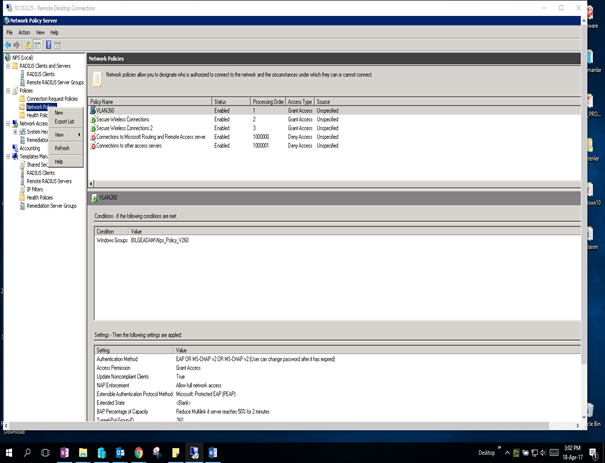Sort by Status column header

231,102
